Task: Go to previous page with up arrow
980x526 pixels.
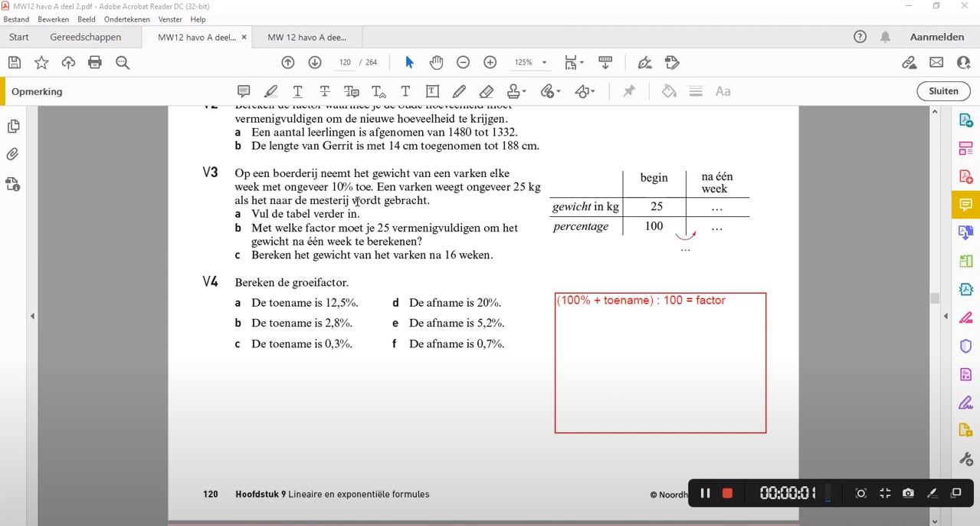Action: (288, 63)
